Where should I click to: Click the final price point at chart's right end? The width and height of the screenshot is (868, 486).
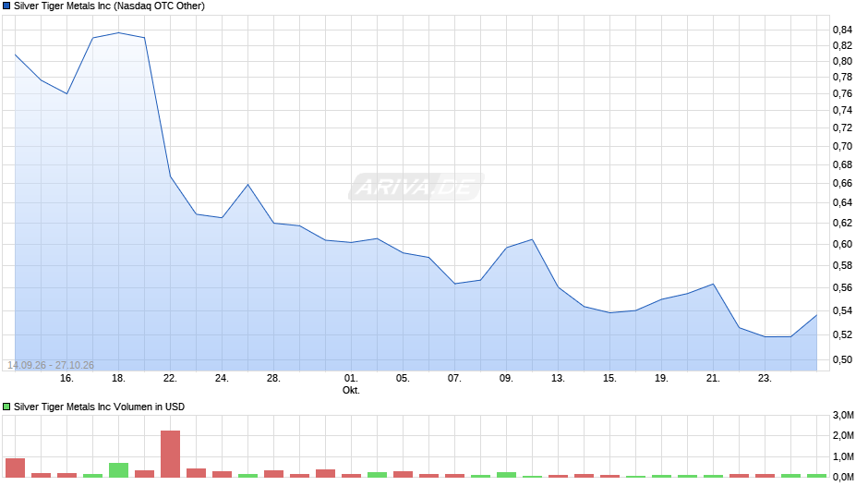click(x=816, y=315)
